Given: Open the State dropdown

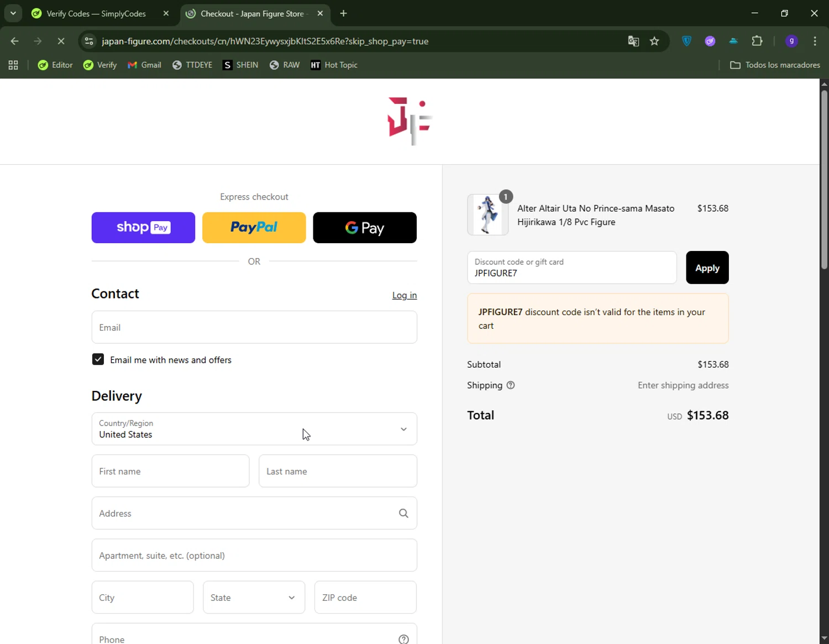Looking at the screenshot, I should [x=254, y=597].
